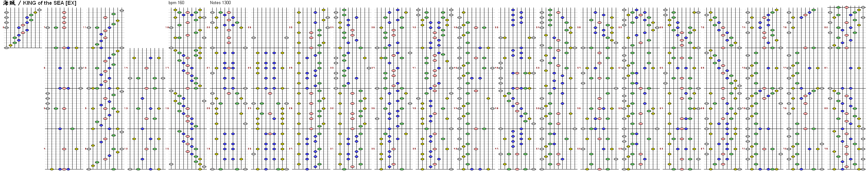Click measure number 78 label

click(785, 27)
